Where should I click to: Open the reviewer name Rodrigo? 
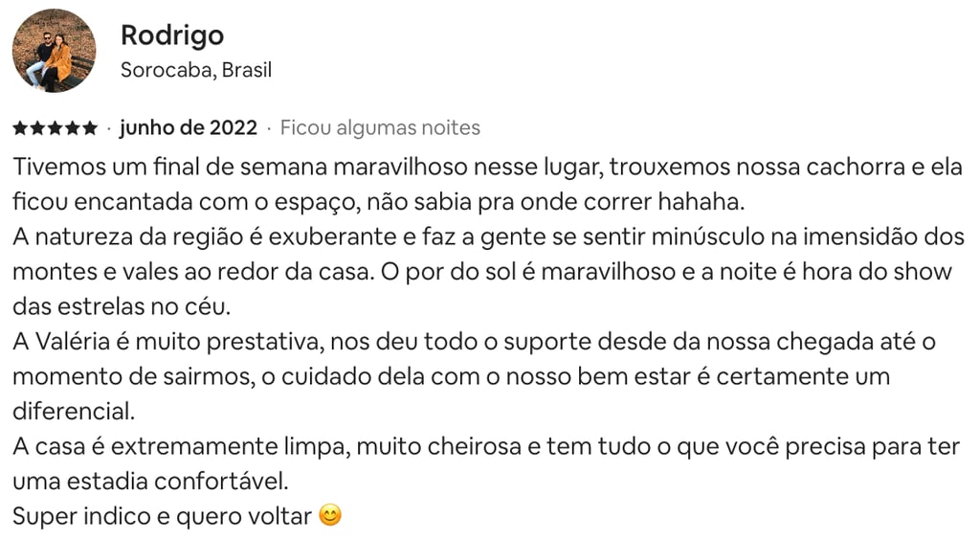(172, 35)
